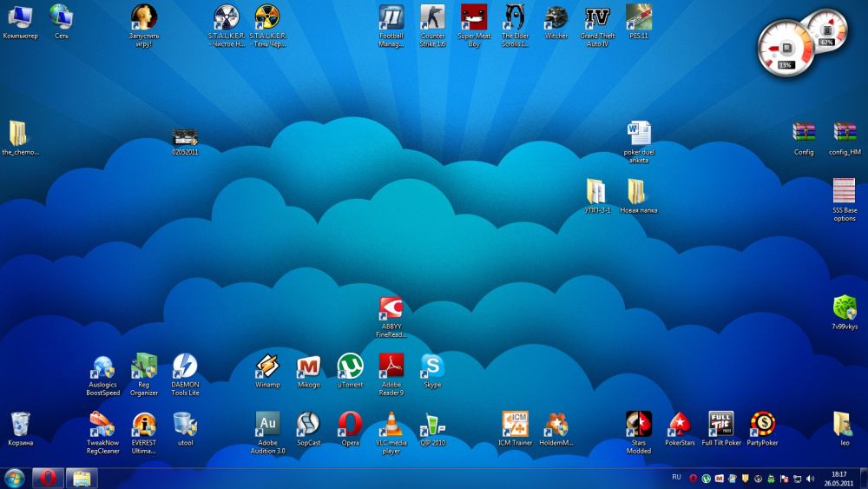Click the small memory gauge dial
The height and width of the screenshot is (489, 868).
coord(827,29)
